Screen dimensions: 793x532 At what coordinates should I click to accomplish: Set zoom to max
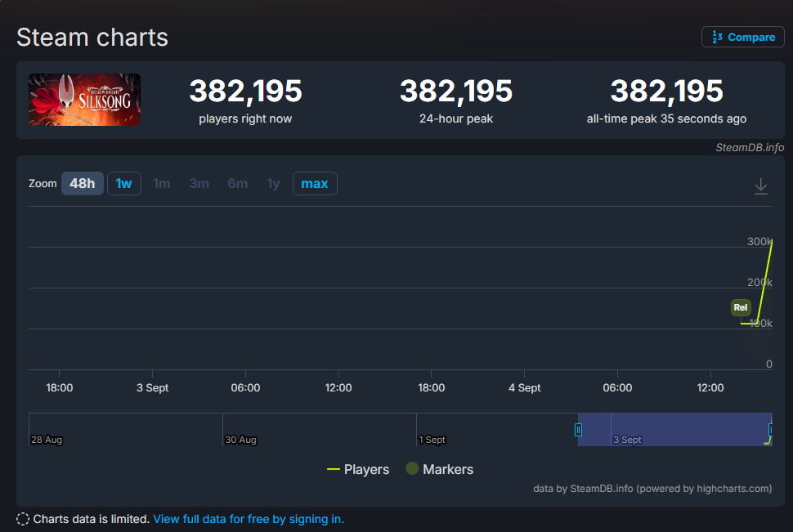(x=315, y=183)
